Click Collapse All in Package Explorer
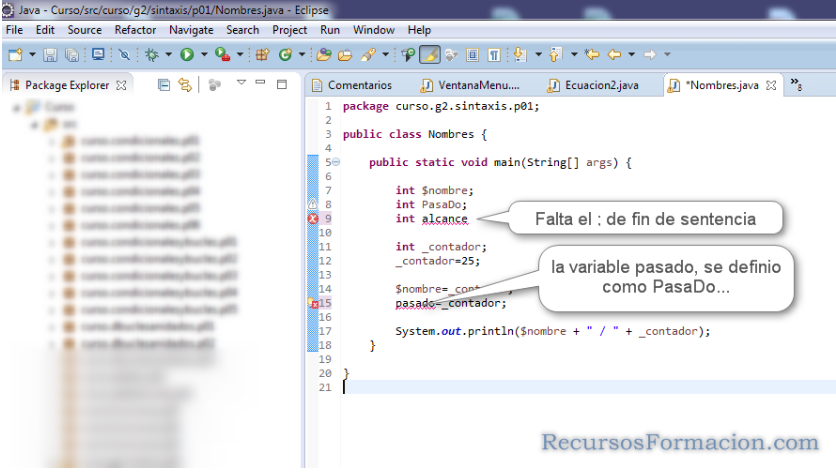Image resolution: width=836 pixels, height=474 pixels. click(164, 85)
